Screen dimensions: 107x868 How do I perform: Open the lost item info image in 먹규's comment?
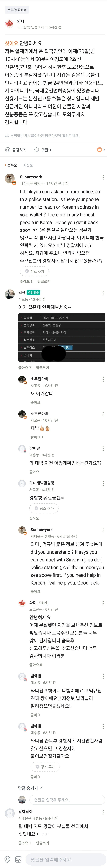click(x=62, y=337)
